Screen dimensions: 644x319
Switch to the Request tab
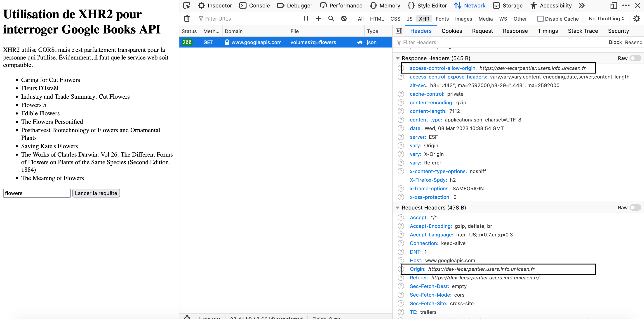pyautogui.click(x=482, y=31)
